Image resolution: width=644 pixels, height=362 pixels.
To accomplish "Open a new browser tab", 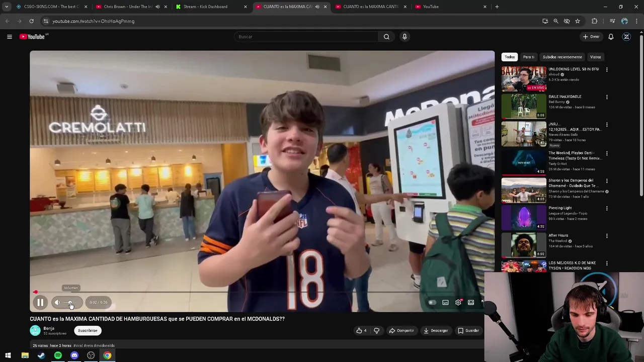I will click(x=497, y=7).
